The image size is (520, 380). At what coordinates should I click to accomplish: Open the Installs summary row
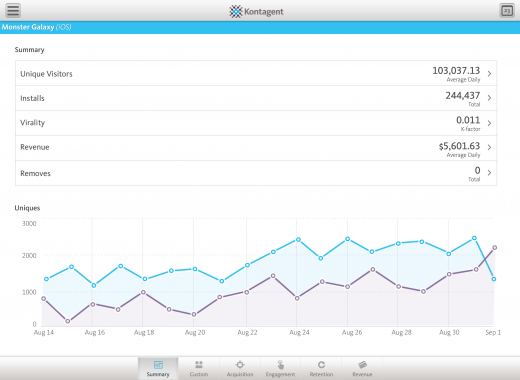(x=256, y=98)
